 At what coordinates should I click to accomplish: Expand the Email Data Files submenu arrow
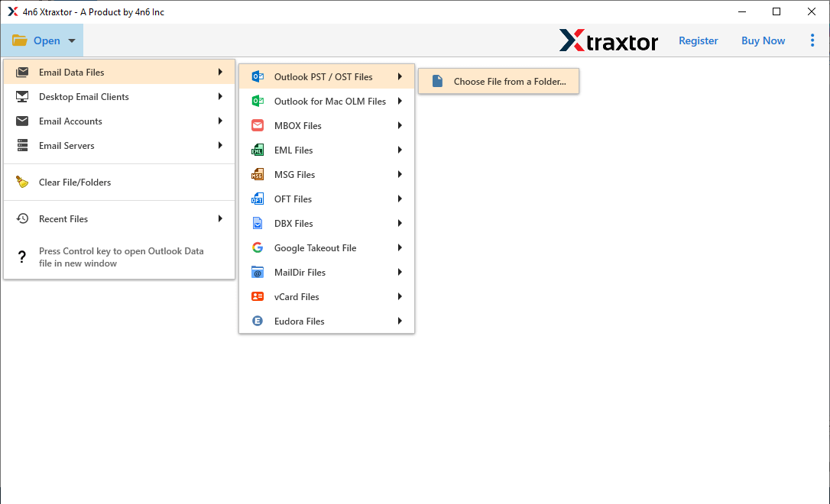point(221,71)
